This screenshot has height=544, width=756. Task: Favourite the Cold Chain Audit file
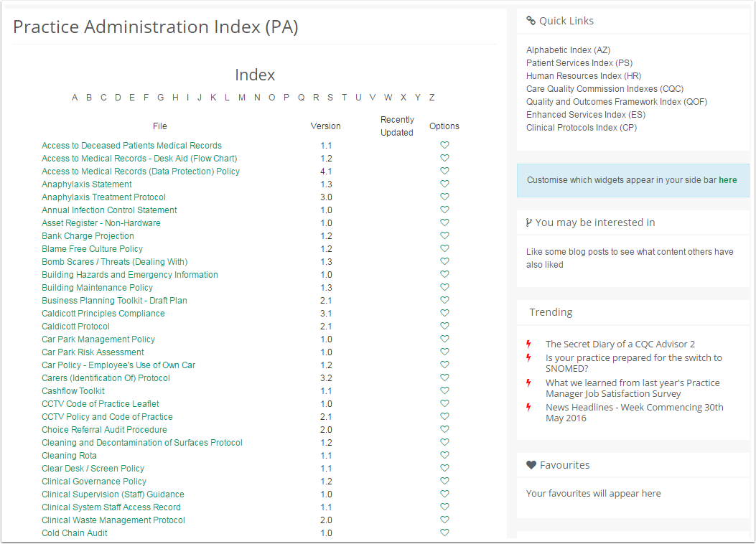[444, 533]
